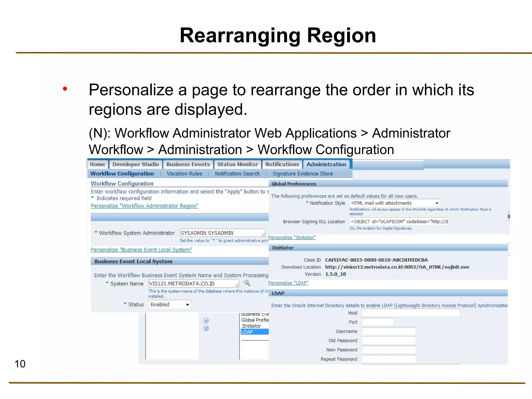Click the LDAP Username input field
Image resolution: width=532 pixels, height=399 pixels.
point(389,331)
